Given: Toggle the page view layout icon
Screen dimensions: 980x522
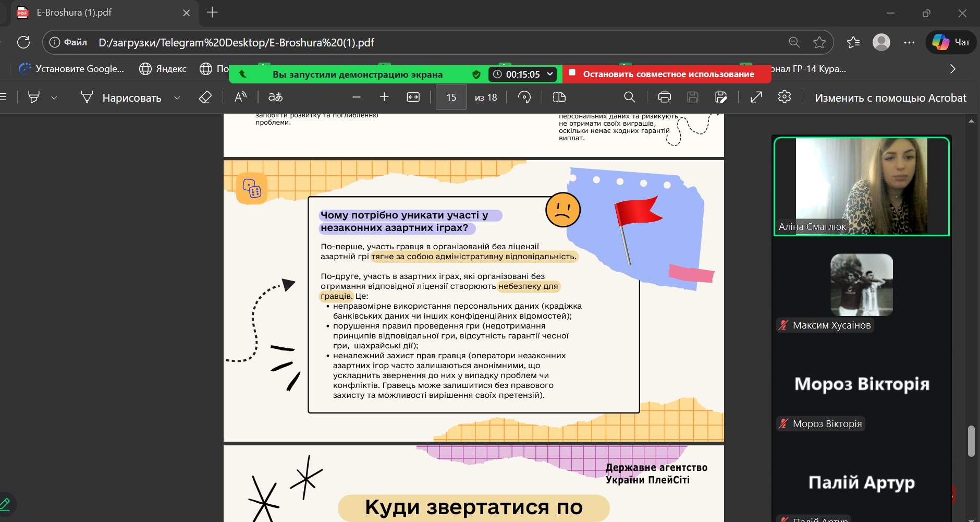Looking at the screenshot, I should (x=559, y=98).
